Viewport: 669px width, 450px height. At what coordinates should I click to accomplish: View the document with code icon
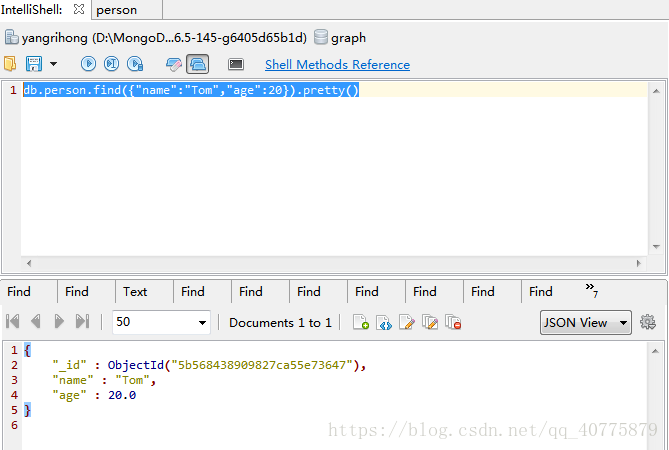point(384,322)
